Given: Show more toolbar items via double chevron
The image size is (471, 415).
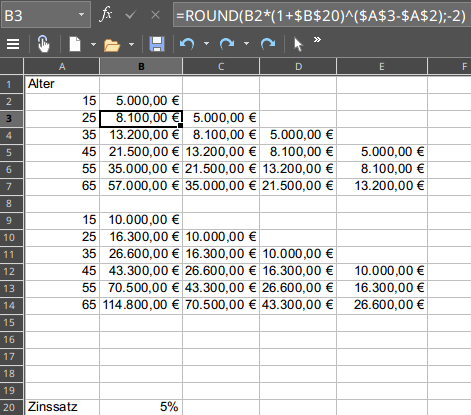Looking at the screenshot, I should pos(317,40).
